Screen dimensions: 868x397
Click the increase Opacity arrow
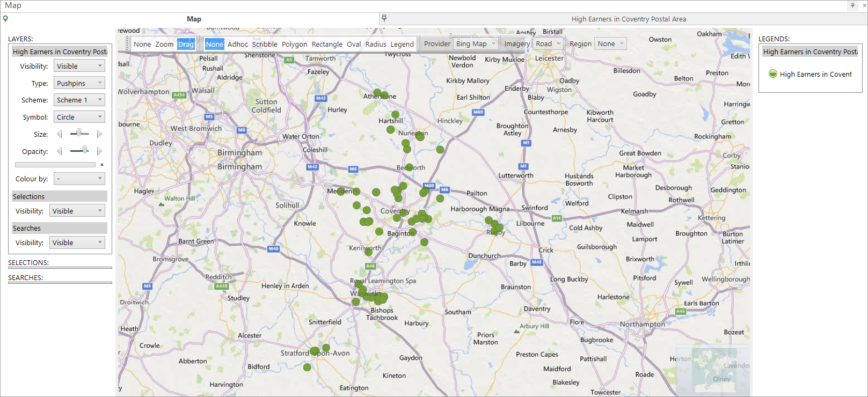tap(99, 151)
